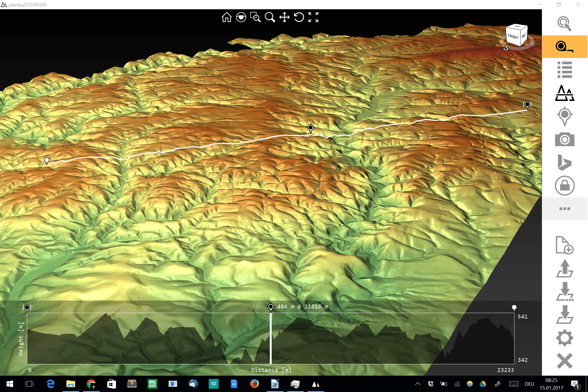
Task: Toggle the Bing maps overlay
Action: (x=565, y=163)
